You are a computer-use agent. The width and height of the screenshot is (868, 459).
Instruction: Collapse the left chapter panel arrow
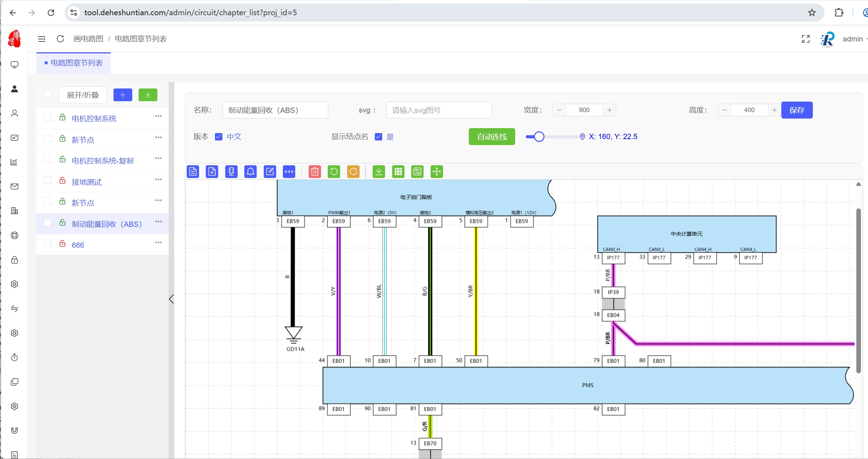171,299
